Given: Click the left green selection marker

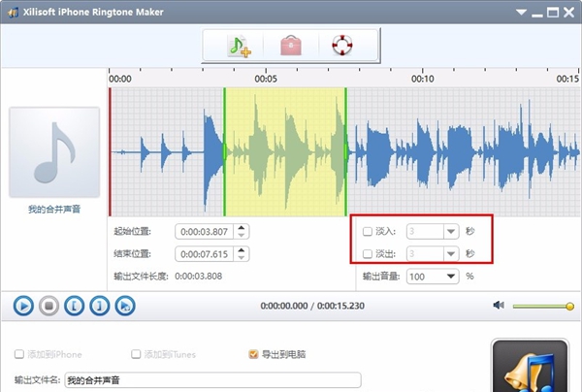Looking at the screenshot, I should point(224,151).
